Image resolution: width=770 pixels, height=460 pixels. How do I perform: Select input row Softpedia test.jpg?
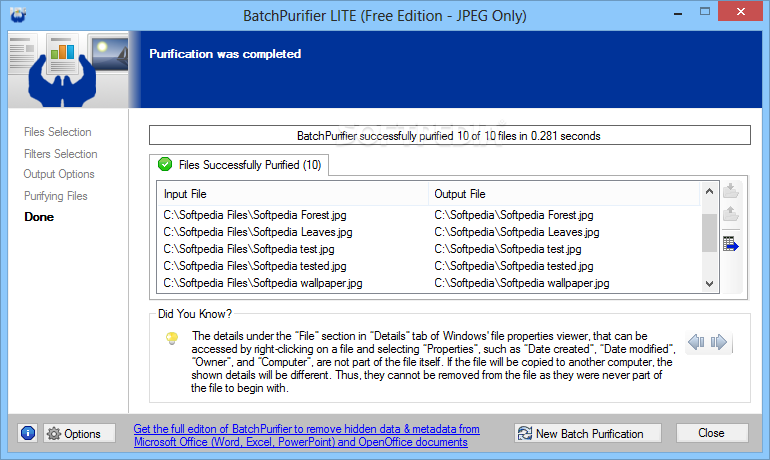coord(249,249)
